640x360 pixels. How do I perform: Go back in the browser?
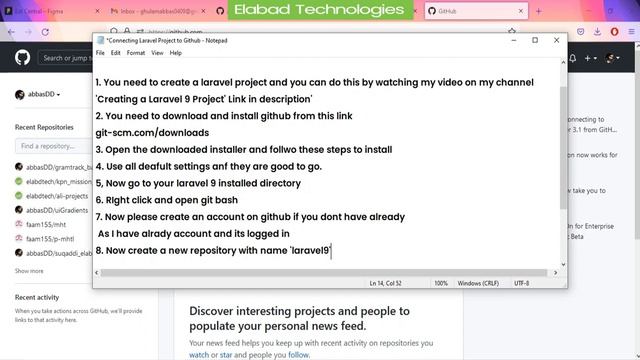(x=11, y=32)
